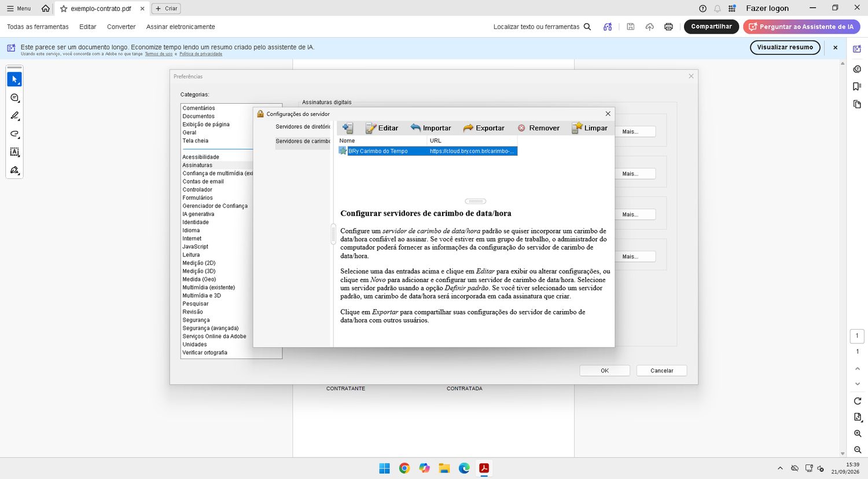Click Exportar in the server settings toolbar

click(484, 128)
